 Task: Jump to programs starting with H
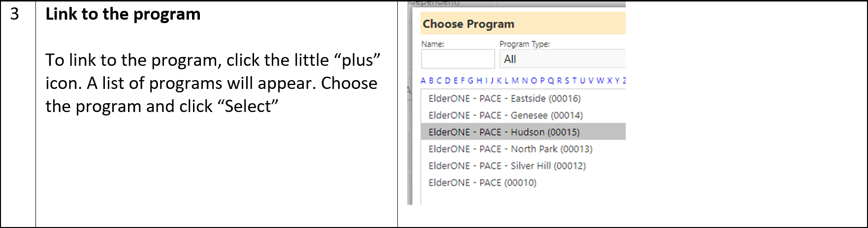(480, 81)
